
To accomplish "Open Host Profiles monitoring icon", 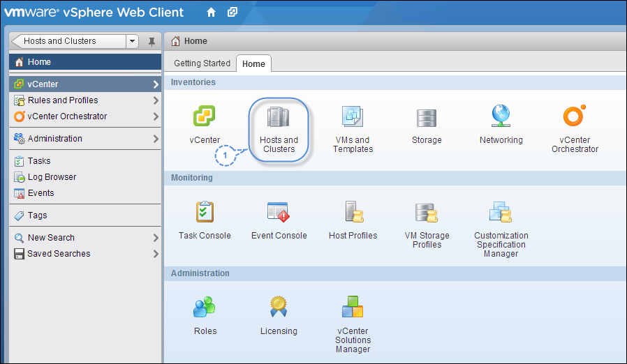I will (353, 211).
